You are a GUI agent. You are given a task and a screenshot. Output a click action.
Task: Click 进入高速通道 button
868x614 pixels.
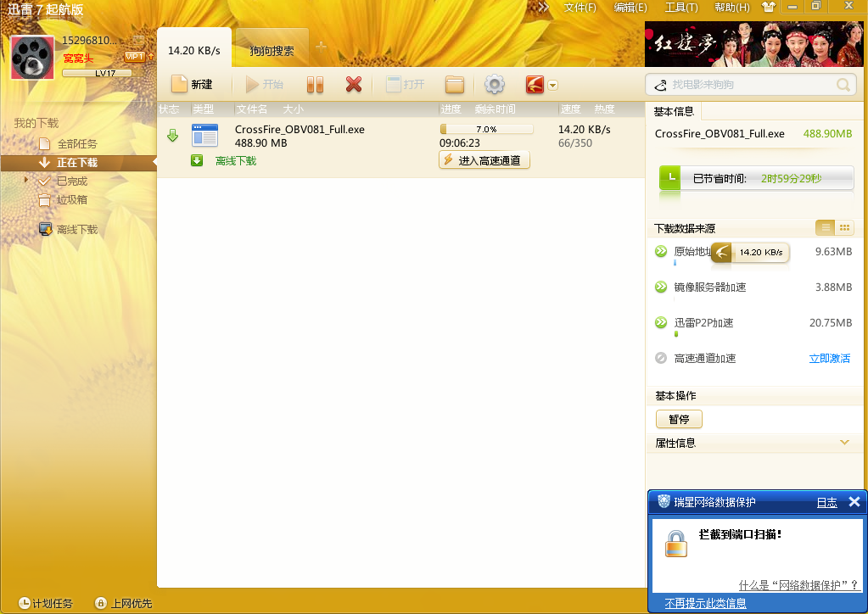[x=484, y=160]
